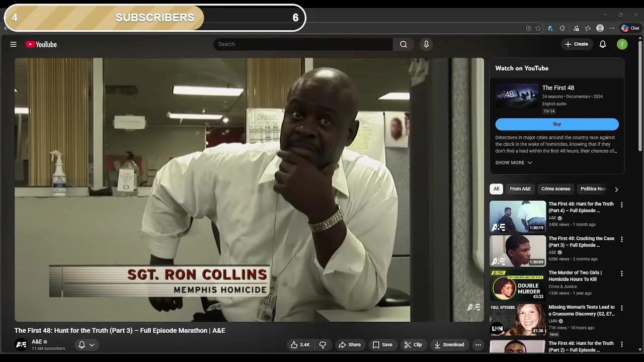Image resolution: width=644 pixels, height=362 pixels.
Task: Go to the YouTube home logo
Action: pyautogui.click(x=41, y=44)
